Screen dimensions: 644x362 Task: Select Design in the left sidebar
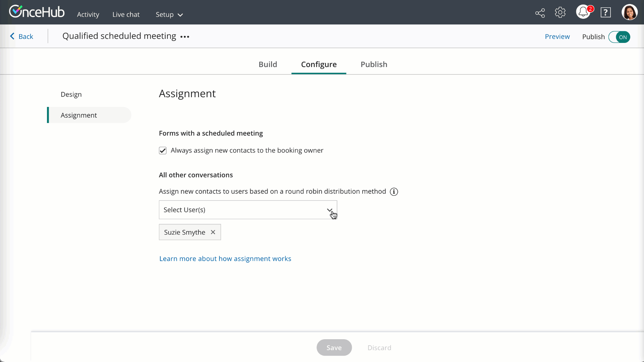pyautogui.click(x=71, y=95)
